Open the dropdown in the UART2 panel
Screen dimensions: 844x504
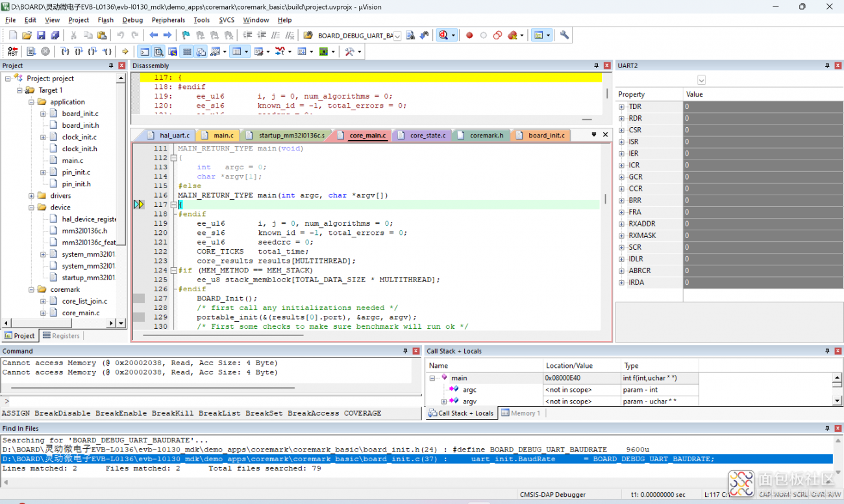[701, 80]
